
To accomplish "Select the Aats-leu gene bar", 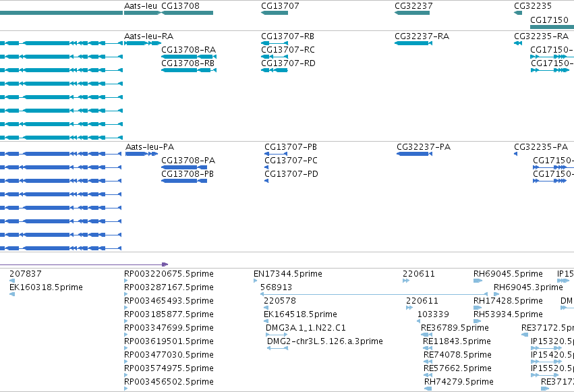I will [x=142, y=13].
